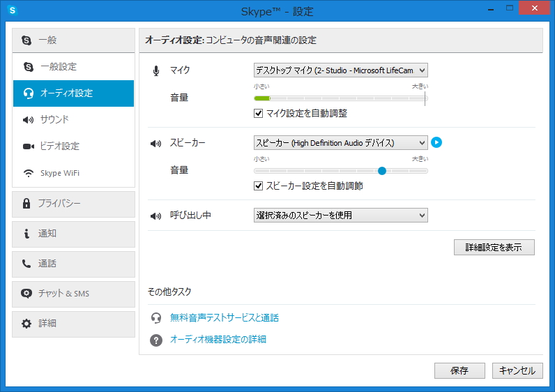Toggle マイク設定を自動調整 checkbox

[259, 113]
